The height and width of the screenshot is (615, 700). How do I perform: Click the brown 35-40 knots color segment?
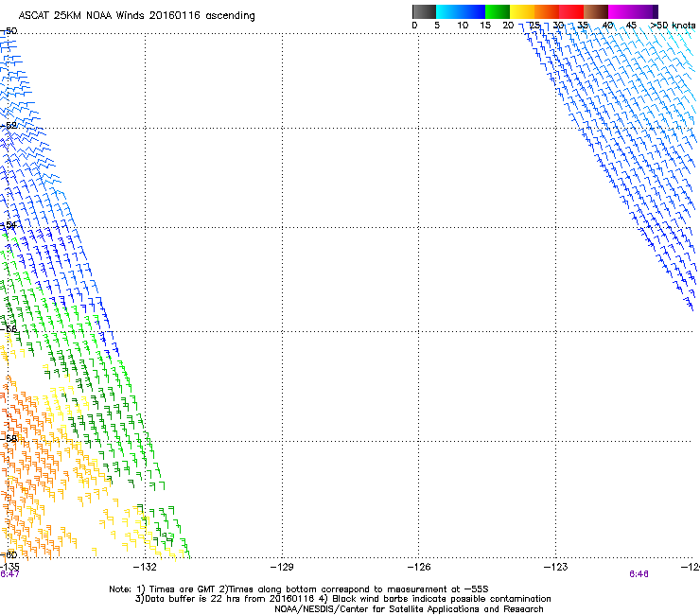coord(596,11)
